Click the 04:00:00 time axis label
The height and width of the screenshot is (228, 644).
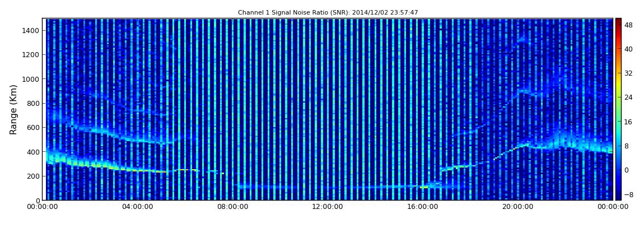coord(139,207)
